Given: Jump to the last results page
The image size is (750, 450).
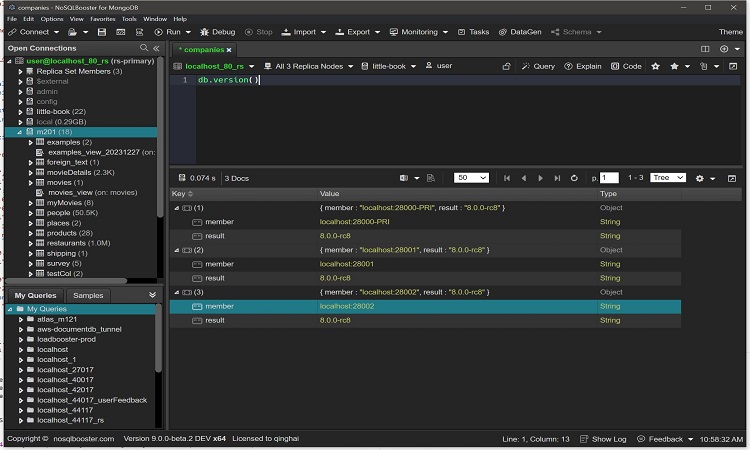Looking at the screenshot, I should [557, 178].
